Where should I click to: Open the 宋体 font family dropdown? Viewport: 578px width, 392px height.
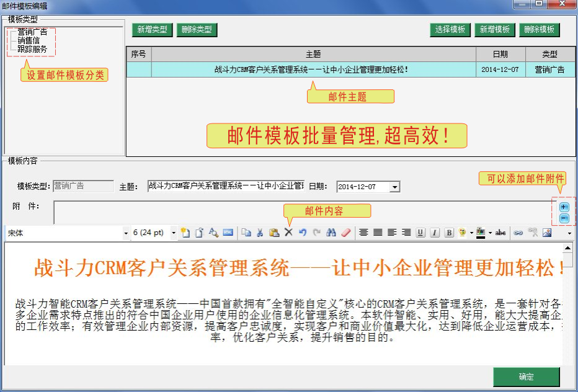click(x=126, y=233)
